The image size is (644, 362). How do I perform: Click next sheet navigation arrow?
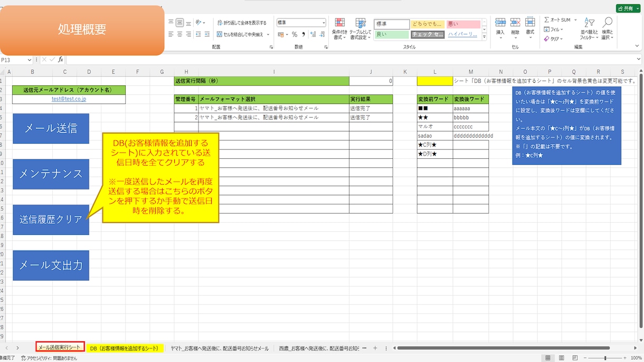pyautogui.click(x=17, y=348)
